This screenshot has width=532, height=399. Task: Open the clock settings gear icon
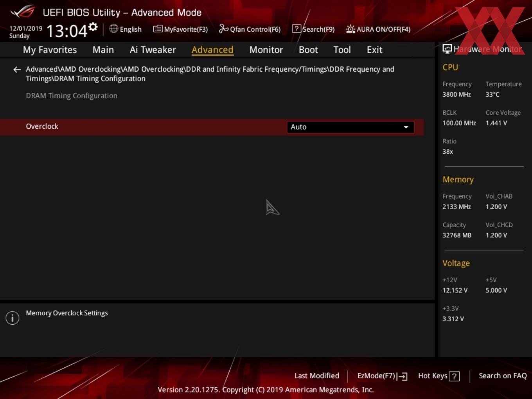pos(93,27)
